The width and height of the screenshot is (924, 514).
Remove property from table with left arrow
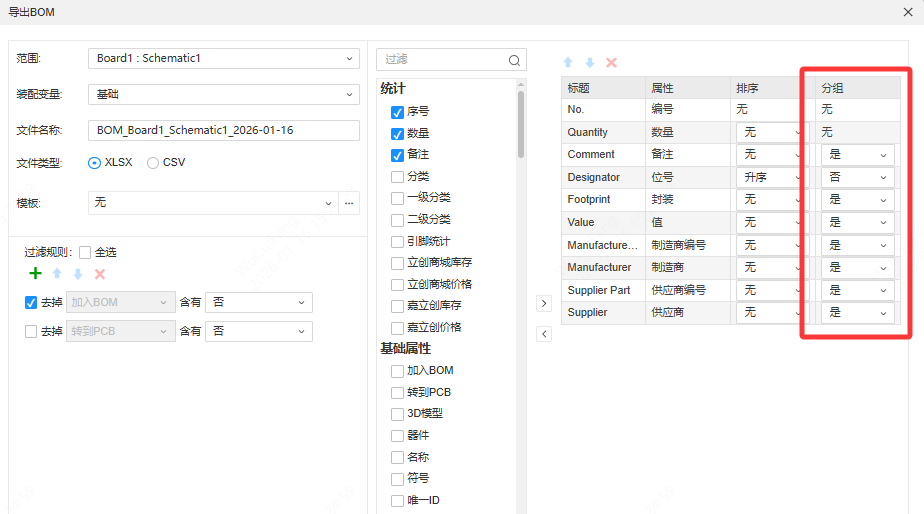pos(544,334)
